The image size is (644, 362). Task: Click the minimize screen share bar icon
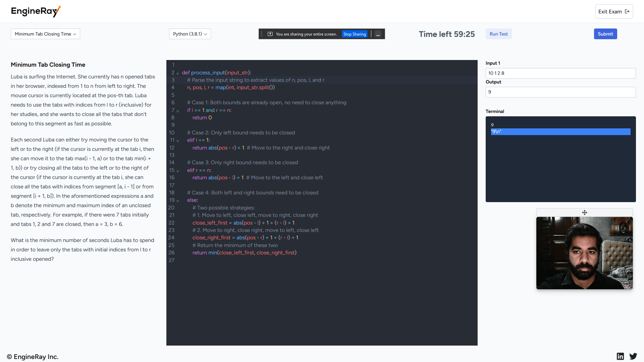point(378,34)
